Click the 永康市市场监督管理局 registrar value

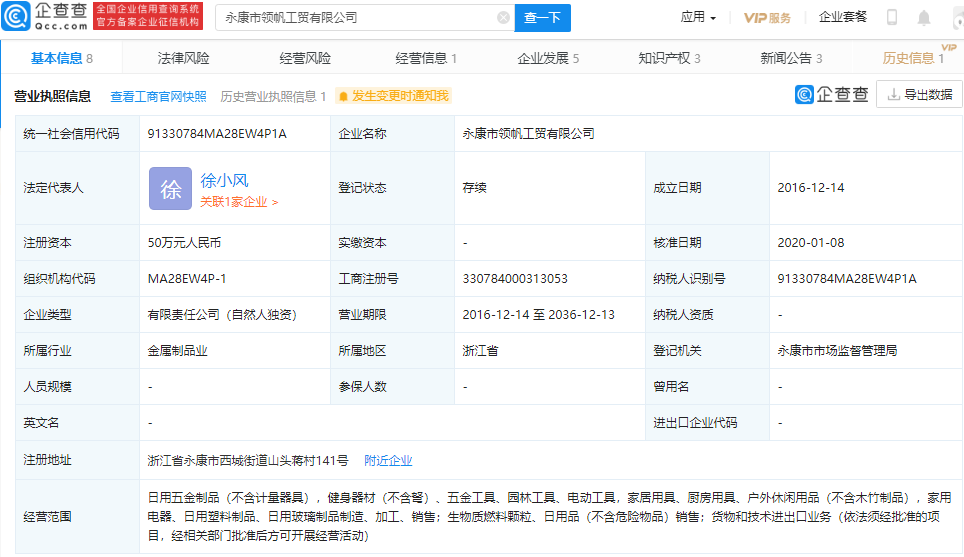(837, 351)
